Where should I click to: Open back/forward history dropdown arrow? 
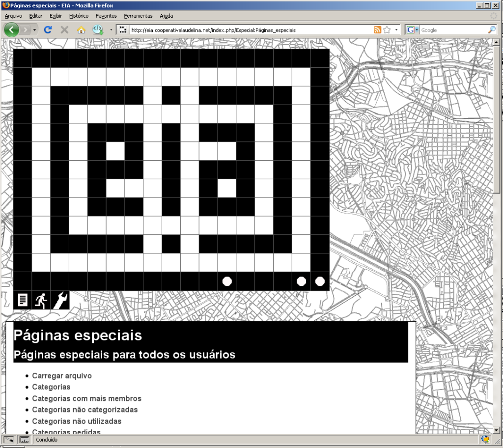pos(34,30)
